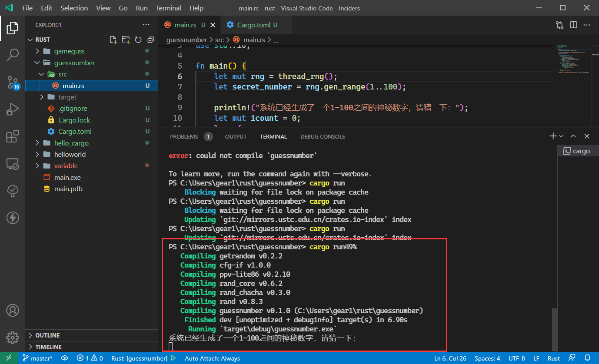Click the master* branch indicator
This screenshot has height=364, width=599.
(x=37, y=358)
